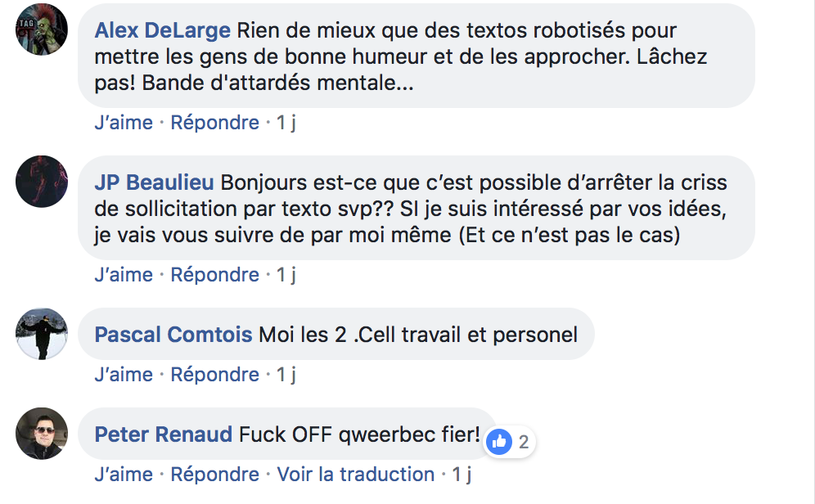815x504 pixels.
Task: Like Pascal Comtois's comment with J'aime
Action: click(124, 375)
